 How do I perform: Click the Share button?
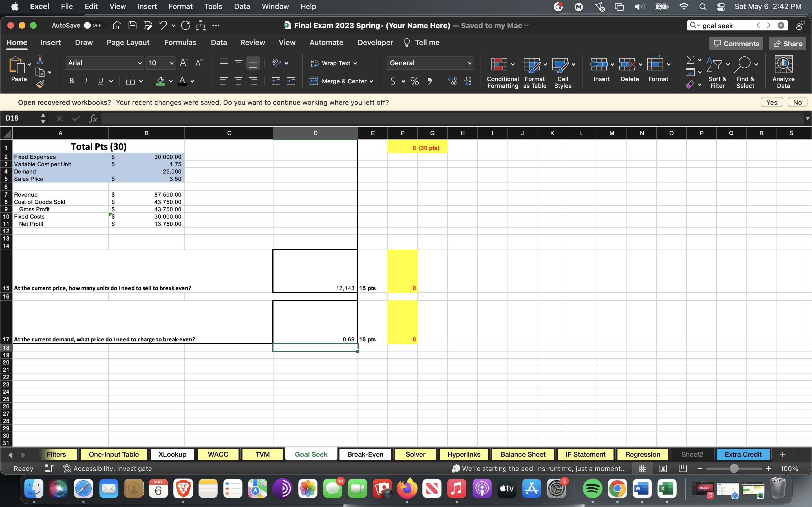(787, 44)
